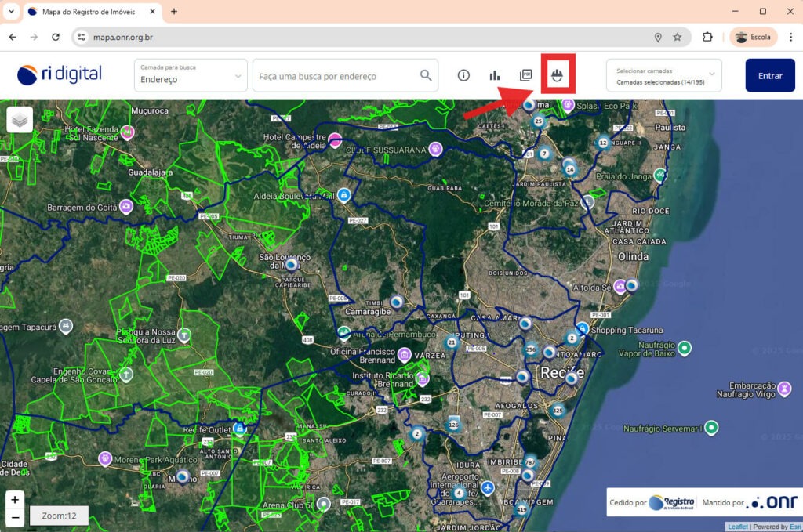Screen dimensions: 803x532
Task: Bookmark this page with the star icon
Action: 677,37
